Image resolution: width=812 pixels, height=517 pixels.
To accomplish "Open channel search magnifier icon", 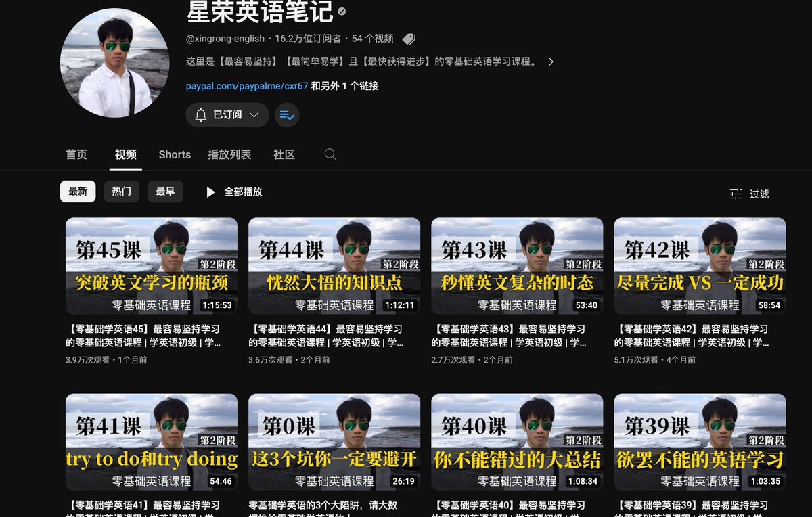I will click(330, 154).
